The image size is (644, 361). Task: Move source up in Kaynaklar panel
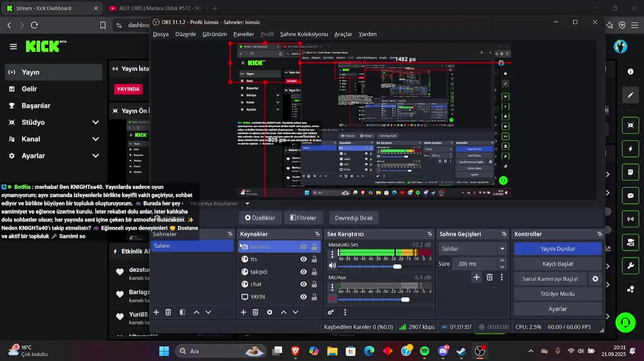point(284,312)
